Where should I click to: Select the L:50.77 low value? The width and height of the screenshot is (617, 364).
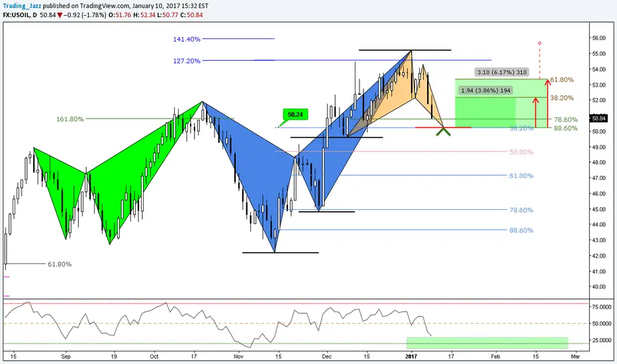click(167, 15)
